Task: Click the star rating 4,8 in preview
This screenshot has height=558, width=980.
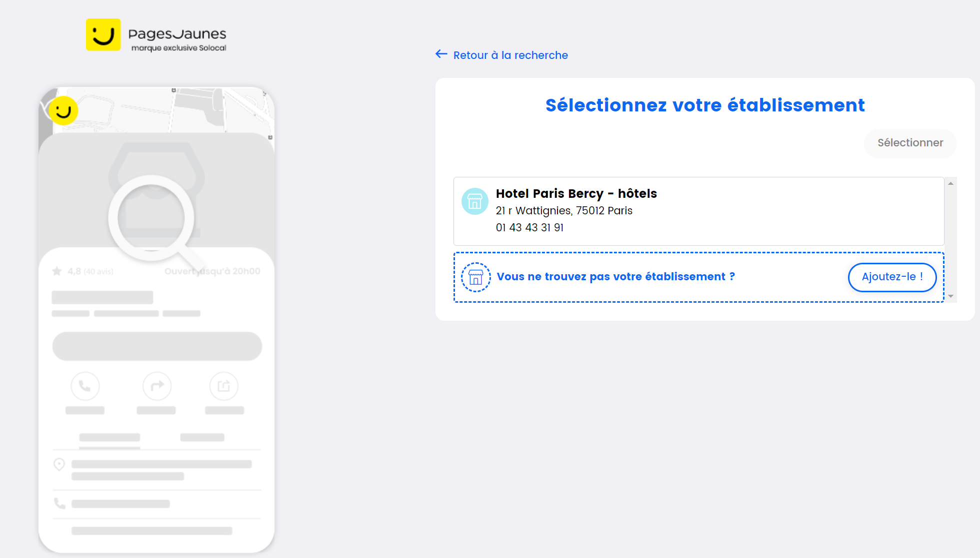Action: pos(74,271)
